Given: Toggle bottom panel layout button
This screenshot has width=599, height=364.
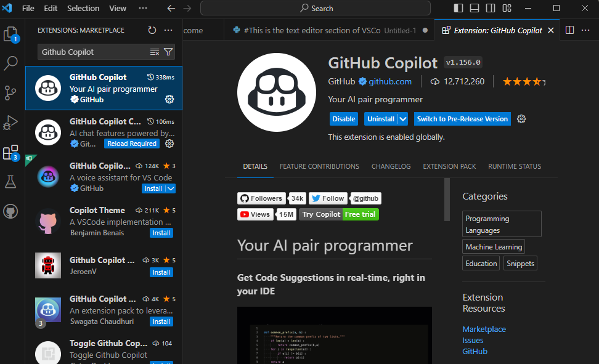Looking at the screenshot, I should pyautogui.click(x=475, y=9).
